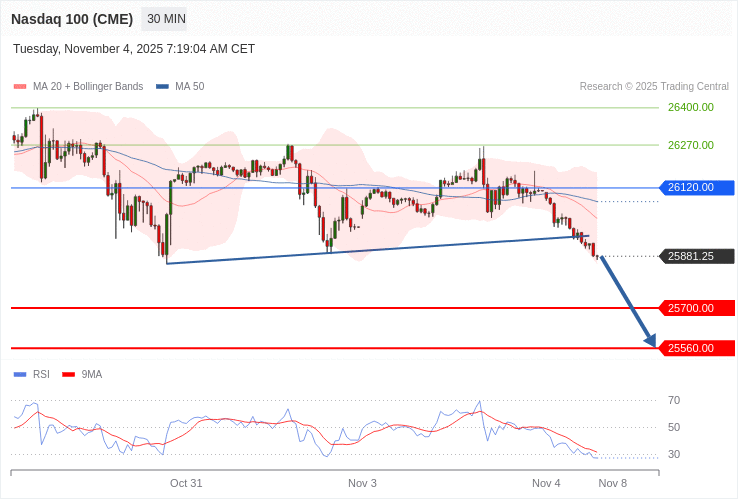The width and height of the screenshot is (738, 500).
Task: Click the chart timestamp text
Action: tap(134, 49)
